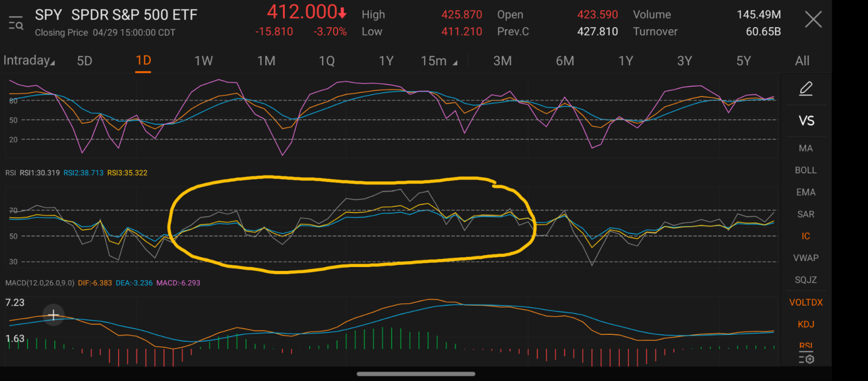Tap the MACD:-6.293 readout
868x381 pixels.
coord(178,283)
